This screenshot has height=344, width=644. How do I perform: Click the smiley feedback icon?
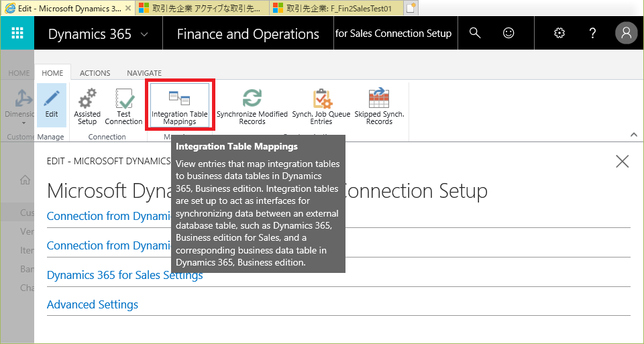point(508,33)
